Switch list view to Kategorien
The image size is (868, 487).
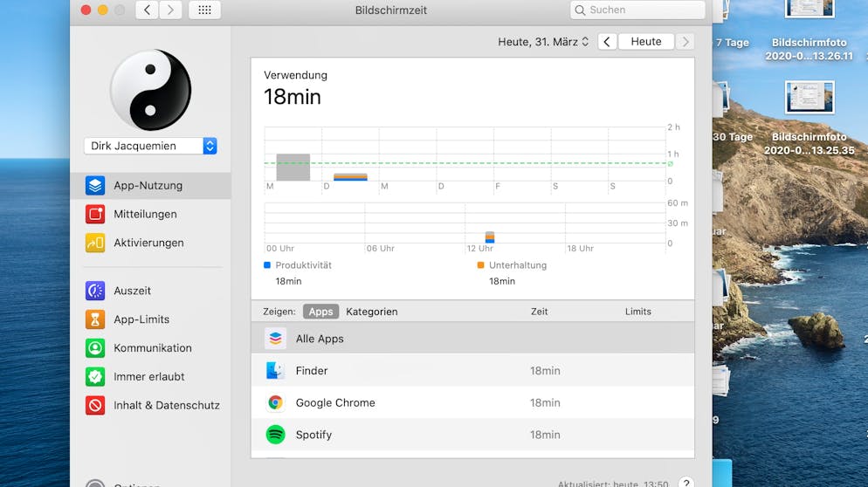point(371,312)
